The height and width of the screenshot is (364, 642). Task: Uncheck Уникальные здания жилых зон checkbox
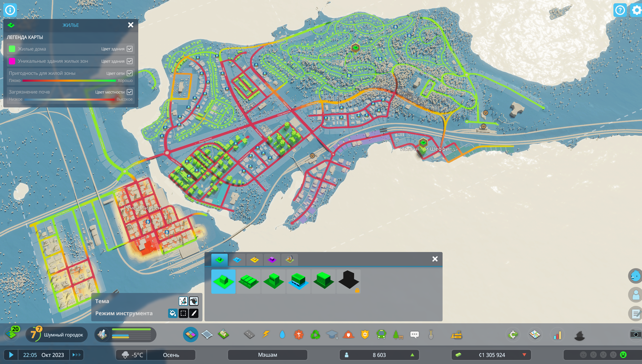coord(130,61)
